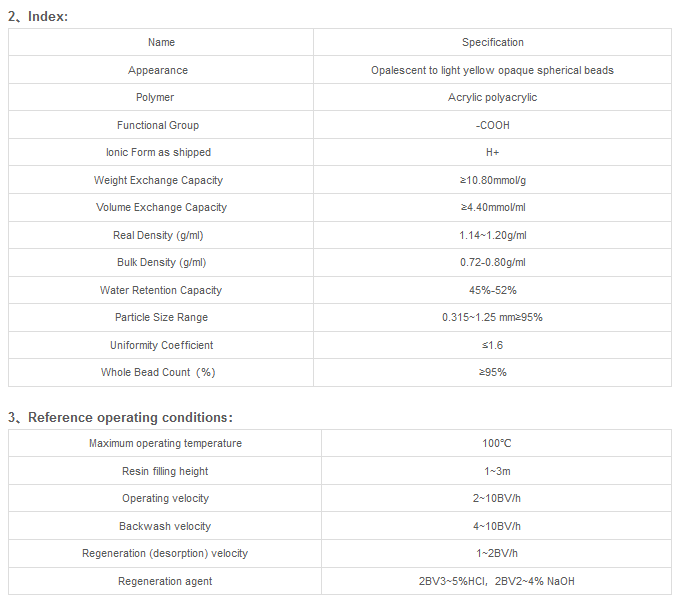Click the "Specification" column header
The height and width of the screenshot is (601, 677).
492,42
